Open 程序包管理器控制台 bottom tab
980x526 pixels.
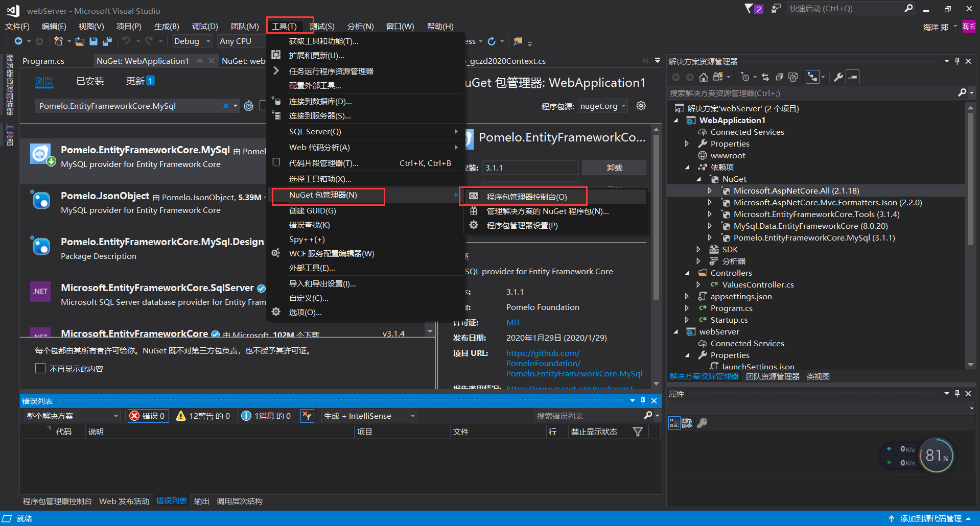point(57,501)
